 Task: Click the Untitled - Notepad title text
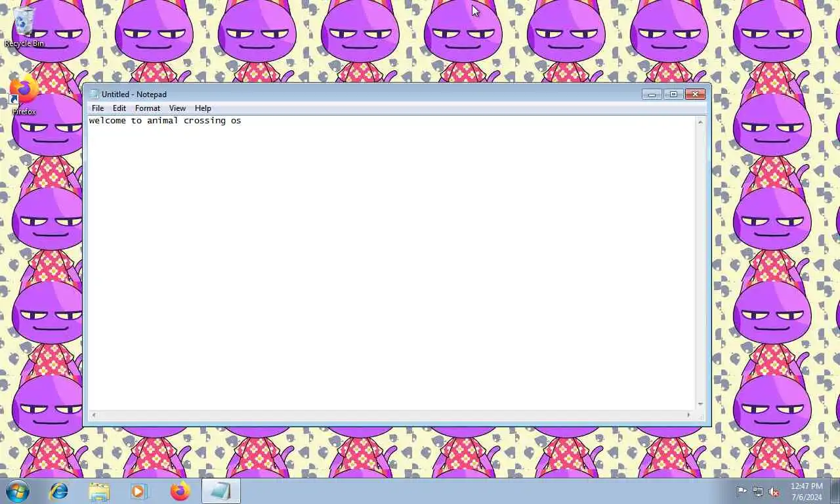click(x=134, y=94)
